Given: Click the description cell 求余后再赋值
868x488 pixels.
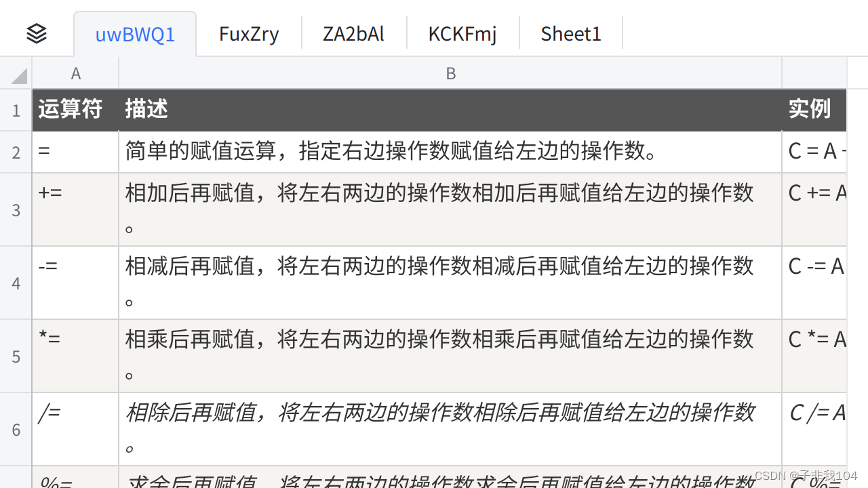Looking at the screenshot, I should 450,477.
